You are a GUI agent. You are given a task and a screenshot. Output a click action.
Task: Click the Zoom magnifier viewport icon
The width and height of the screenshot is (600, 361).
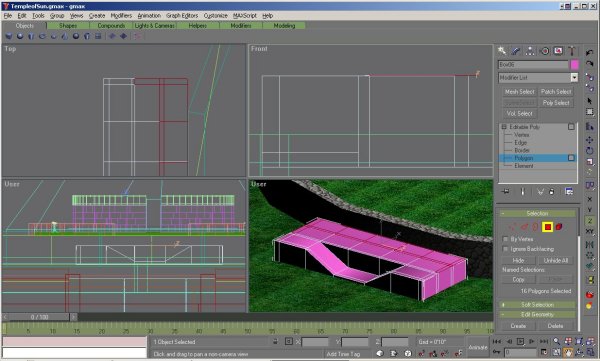pyautogui.click(x=556, y=341)
